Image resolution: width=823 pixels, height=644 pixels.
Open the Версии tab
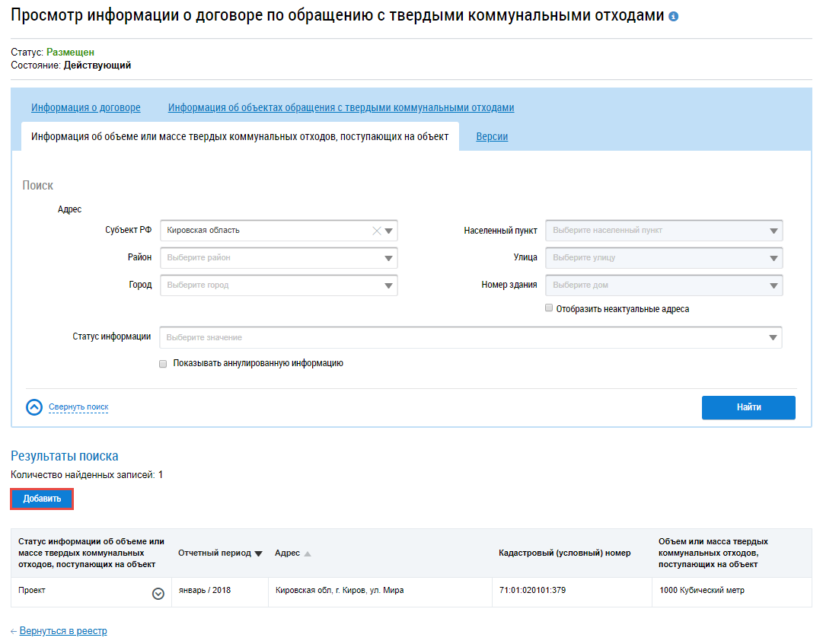(x=492, y=137)
